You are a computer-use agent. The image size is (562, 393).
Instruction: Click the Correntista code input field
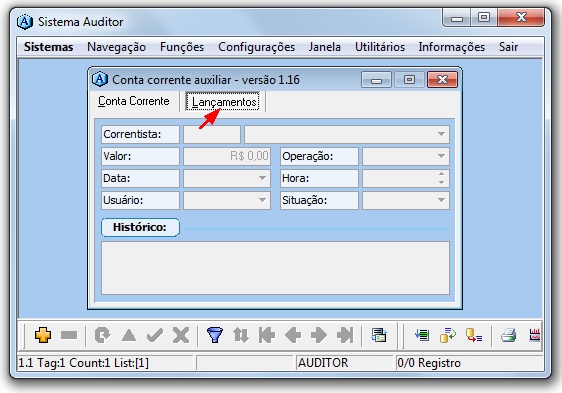click(212, 134)
